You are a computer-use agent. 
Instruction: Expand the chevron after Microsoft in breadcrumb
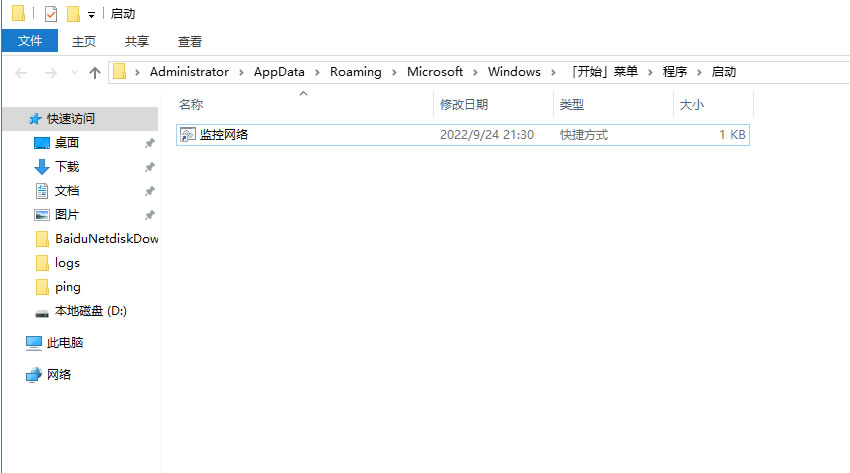coord(475,72)
